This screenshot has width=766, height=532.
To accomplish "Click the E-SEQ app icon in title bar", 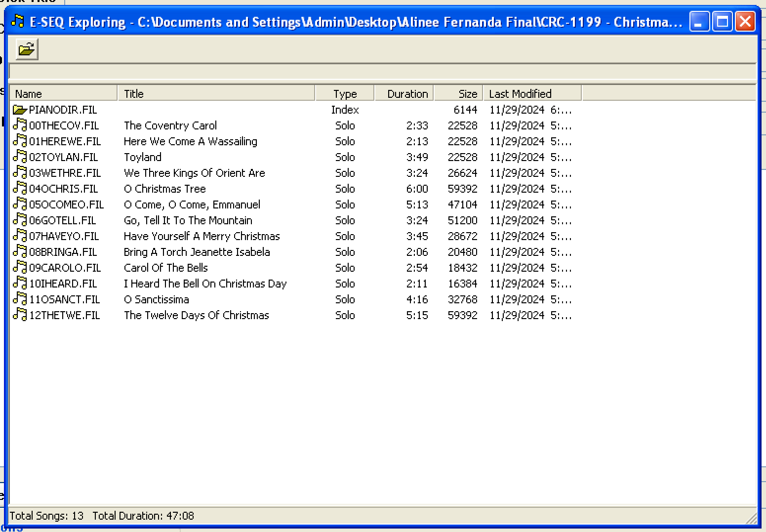I will pos(17,21).
